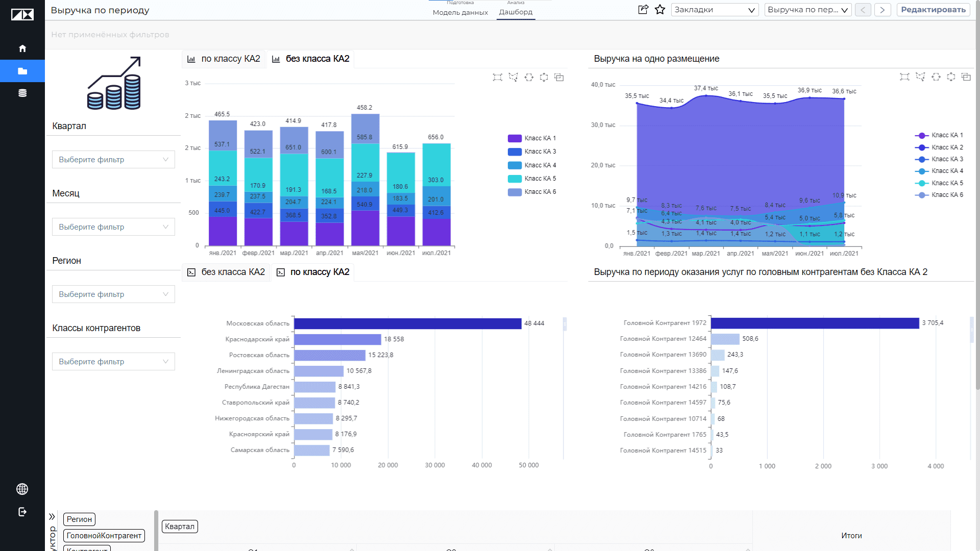Select polygon brush tool on area chart
The width and height of the screenshot is (980, 551).
pyautogui.click(x=920, y=77)
